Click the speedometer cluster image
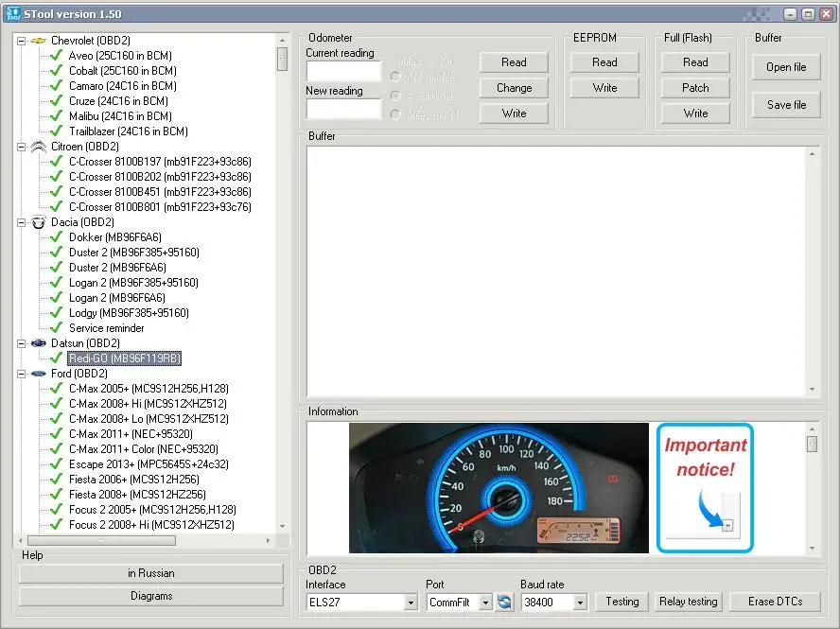The width and height of the screenshot is (840, 629). pos(499,488)
